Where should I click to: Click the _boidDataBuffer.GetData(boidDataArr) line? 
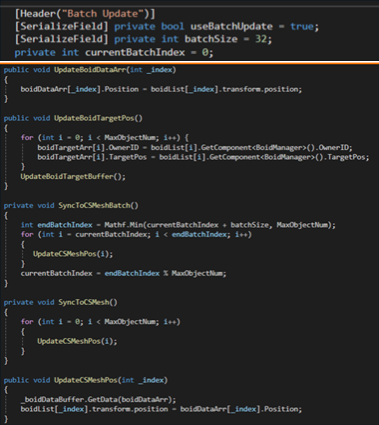click(x=98, y=399)
